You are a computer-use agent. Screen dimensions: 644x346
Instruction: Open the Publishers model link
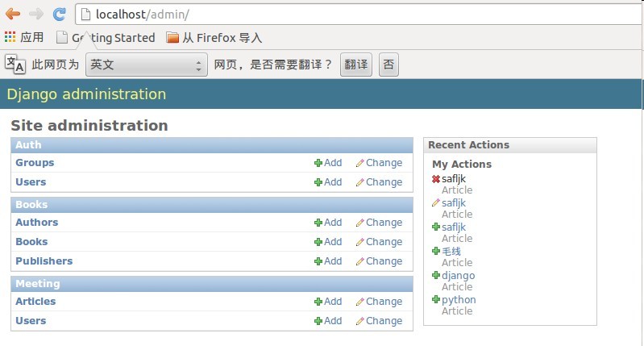coord(44,261)
